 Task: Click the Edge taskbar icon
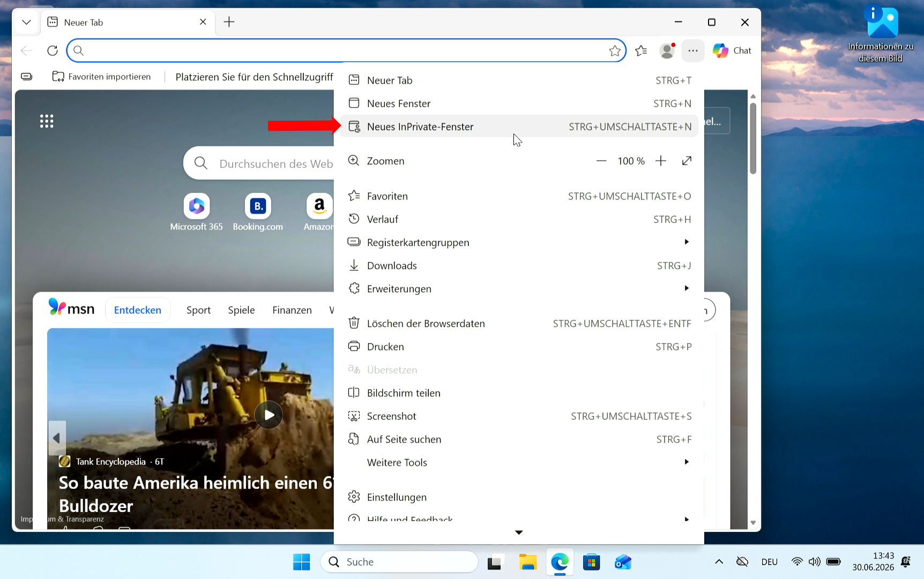(560, 562)
